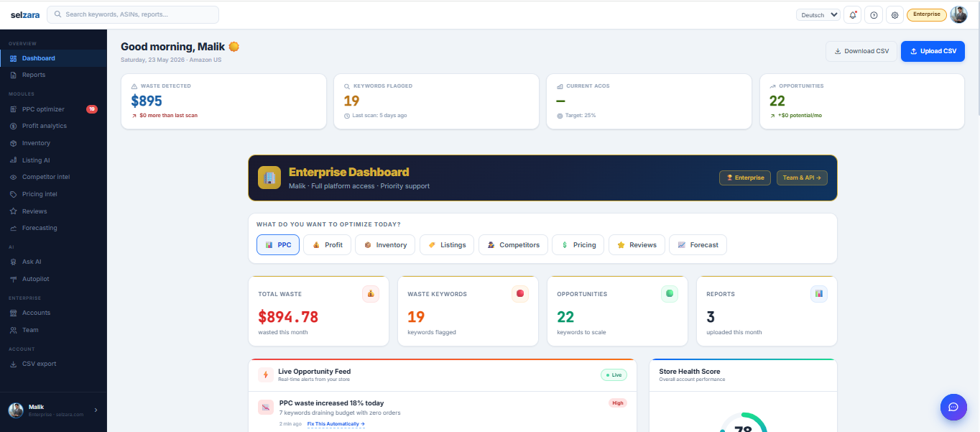Click the Enterprise button in the banner

click(745, 178)
